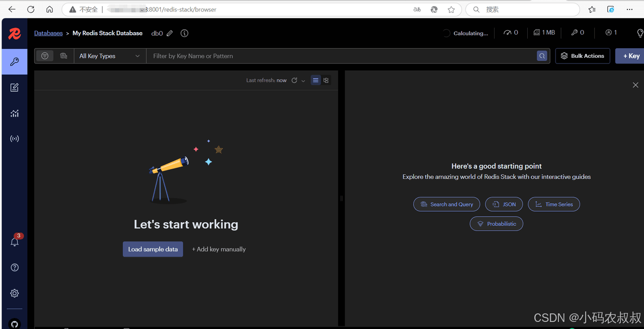Switch to list view of keys
Viewport: 644px width, 329px height.
point(315,80)
